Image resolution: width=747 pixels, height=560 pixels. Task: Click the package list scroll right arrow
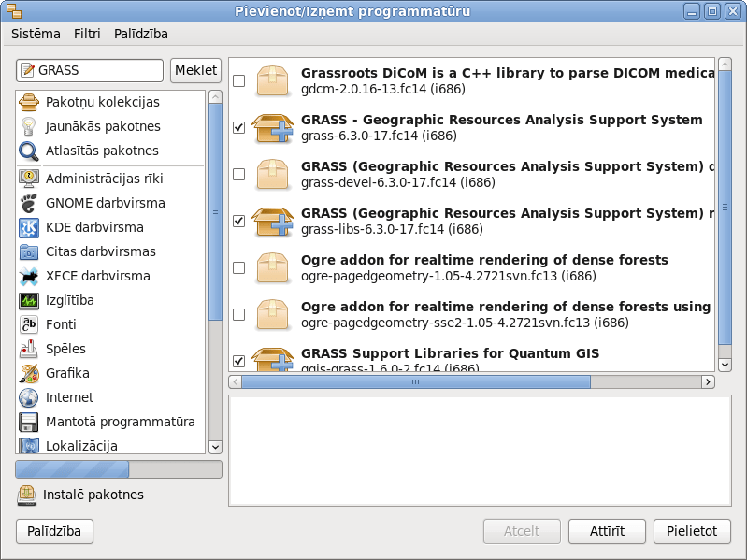(x=708, y=382)
